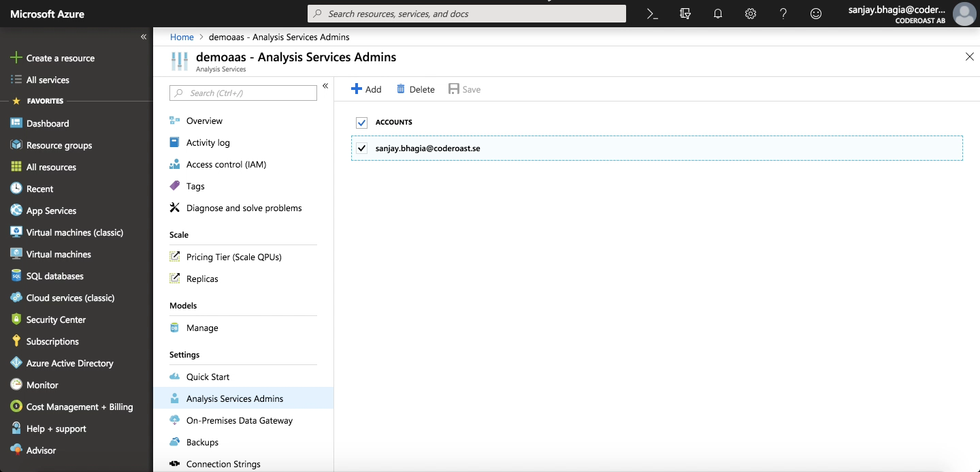Click the Delete button

click(x=415, y=89)
